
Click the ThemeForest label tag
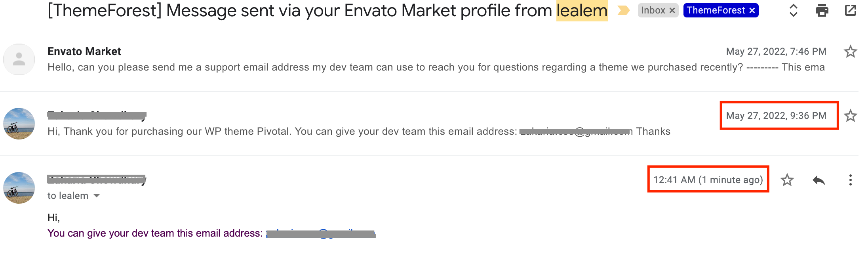tap(716, 10)
